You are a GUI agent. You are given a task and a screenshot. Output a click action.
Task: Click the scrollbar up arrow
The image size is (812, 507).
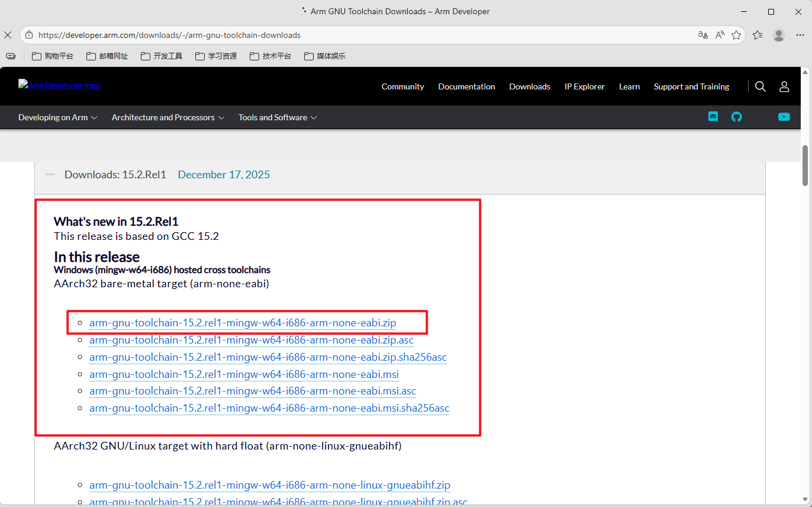805,72
